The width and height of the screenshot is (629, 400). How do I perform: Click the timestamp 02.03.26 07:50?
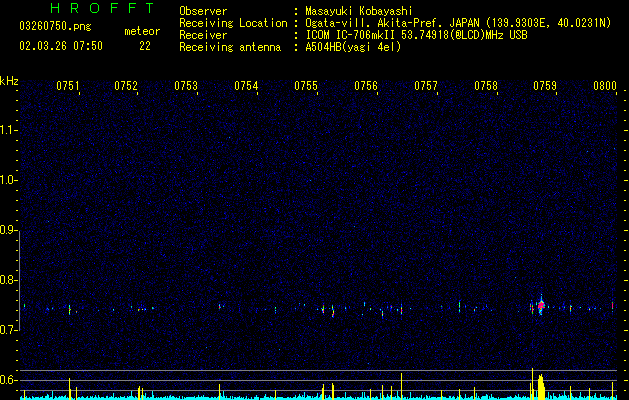[61, 46]
